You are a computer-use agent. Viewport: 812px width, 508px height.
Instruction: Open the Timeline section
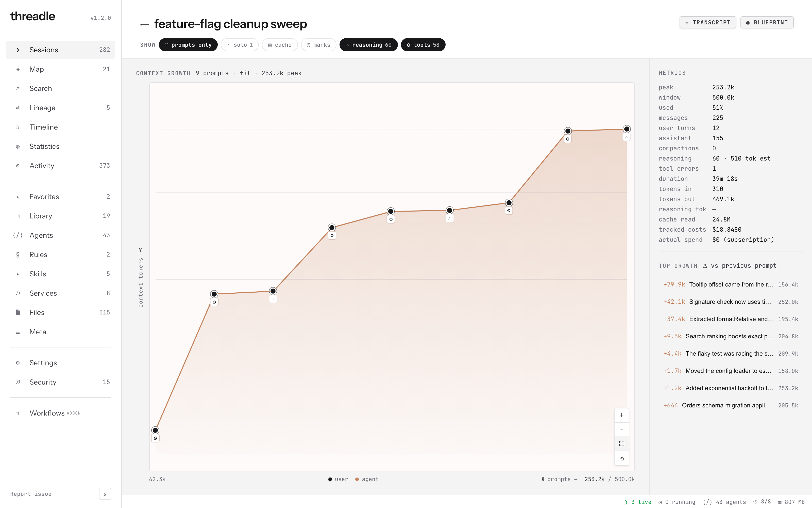click(60, 127)
